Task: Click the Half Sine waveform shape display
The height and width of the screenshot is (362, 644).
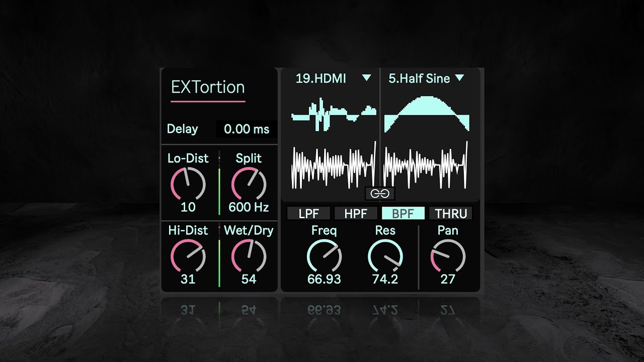Action: 427,114
